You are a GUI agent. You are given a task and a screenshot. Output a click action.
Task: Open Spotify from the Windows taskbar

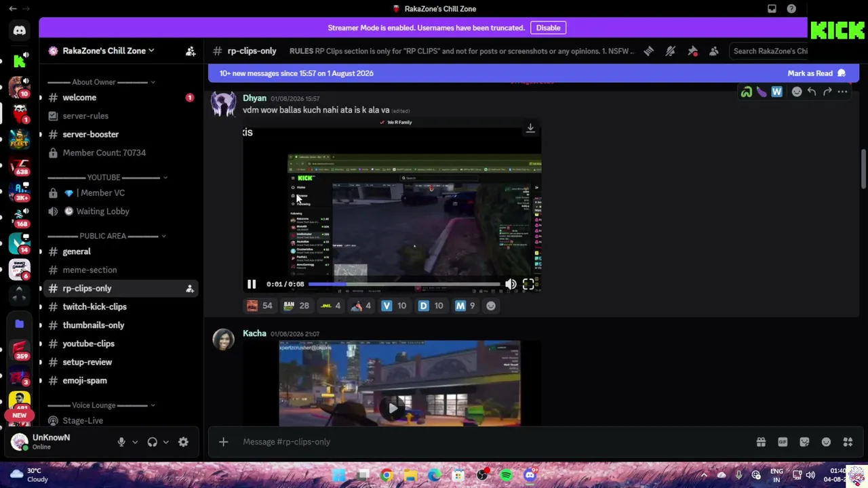pyautogui.click(x=506, y=475)
